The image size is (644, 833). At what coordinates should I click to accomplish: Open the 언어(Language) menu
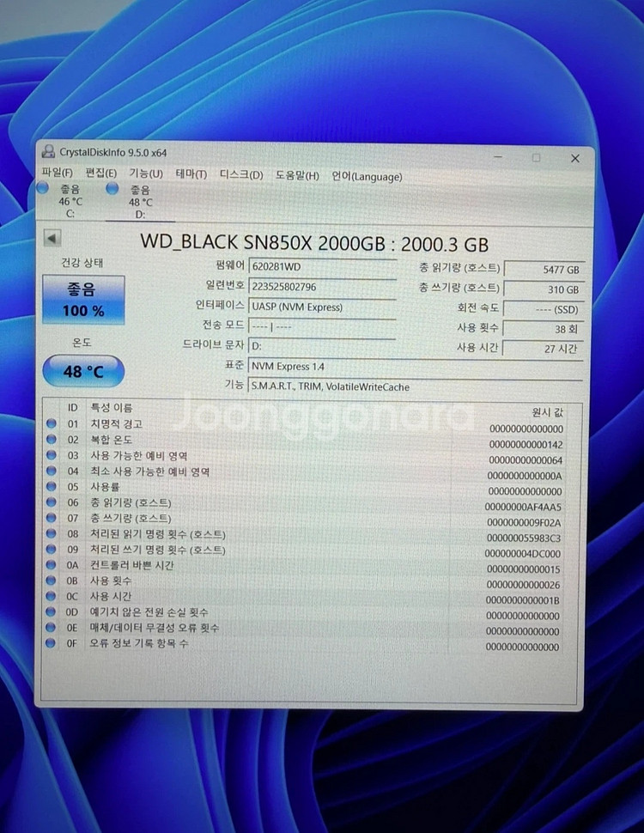367,176
